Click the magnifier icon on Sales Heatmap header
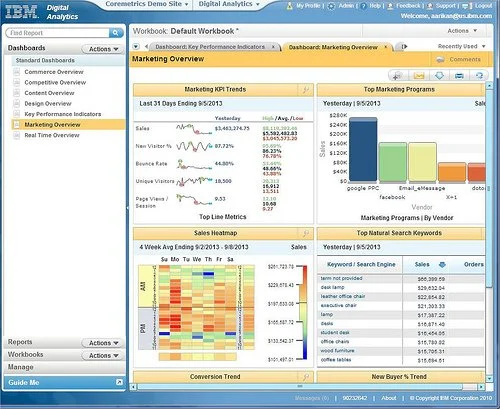 pyautogui.click(x=305, y=233)
